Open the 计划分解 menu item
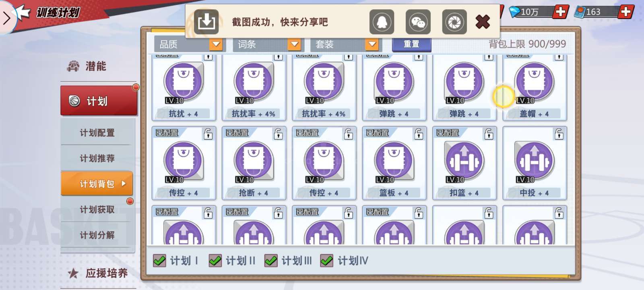The width and height of the screenshot is (644, 290). [97, 235]
